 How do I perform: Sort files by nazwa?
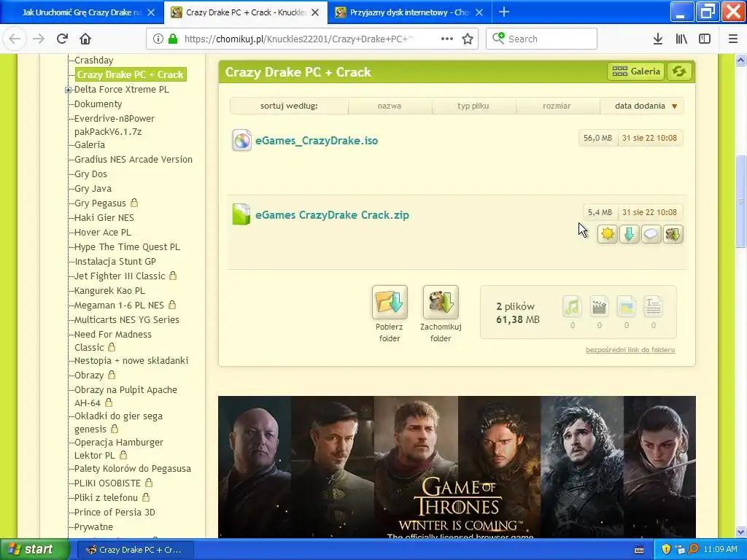[390, 106]
